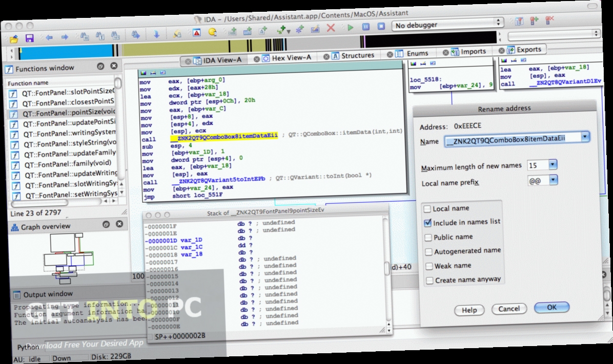
Task: Confirm the rename with the OK button
Action: pos(551,307)
